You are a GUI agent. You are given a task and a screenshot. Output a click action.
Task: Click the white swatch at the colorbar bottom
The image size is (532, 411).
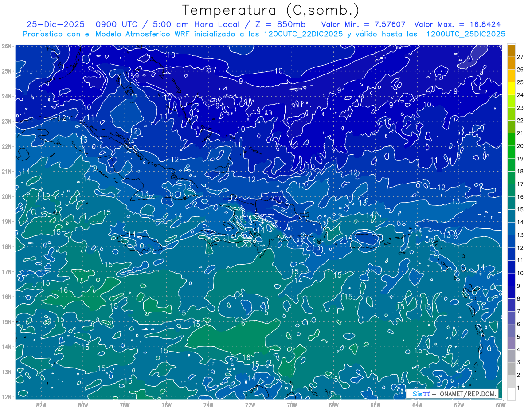coord(511,394)
